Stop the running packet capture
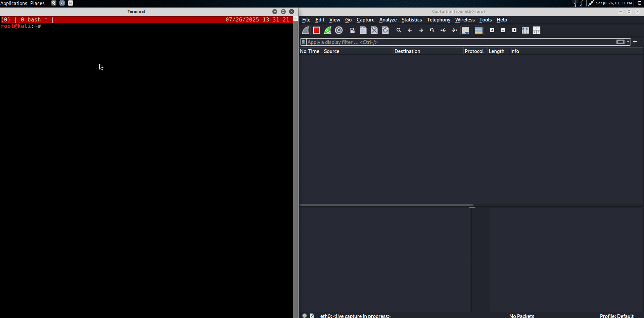Viewport: 644px width, 318px height. 316,30
